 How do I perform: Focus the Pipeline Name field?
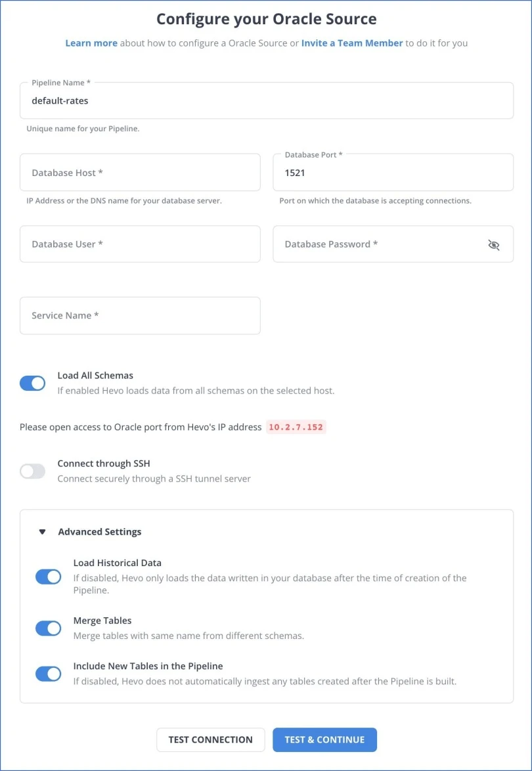pos(267,100)
